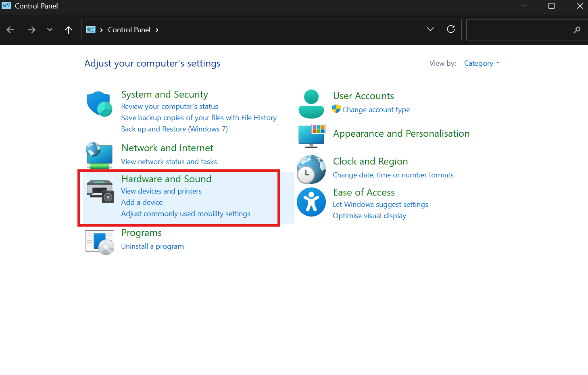This screenshot has height=375, width=588.
Task: Open the System and Security shield icon
Action: pos(99,104)
